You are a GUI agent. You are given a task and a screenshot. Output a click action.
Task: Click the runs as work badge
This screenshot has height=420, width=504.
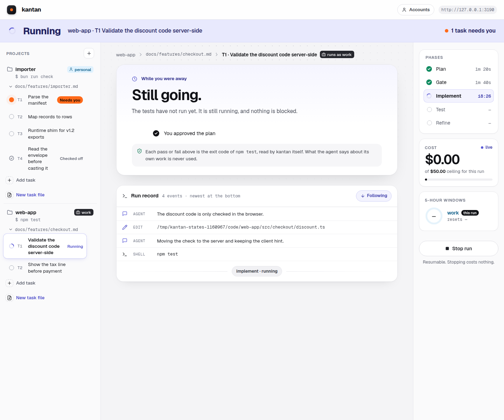337,55
